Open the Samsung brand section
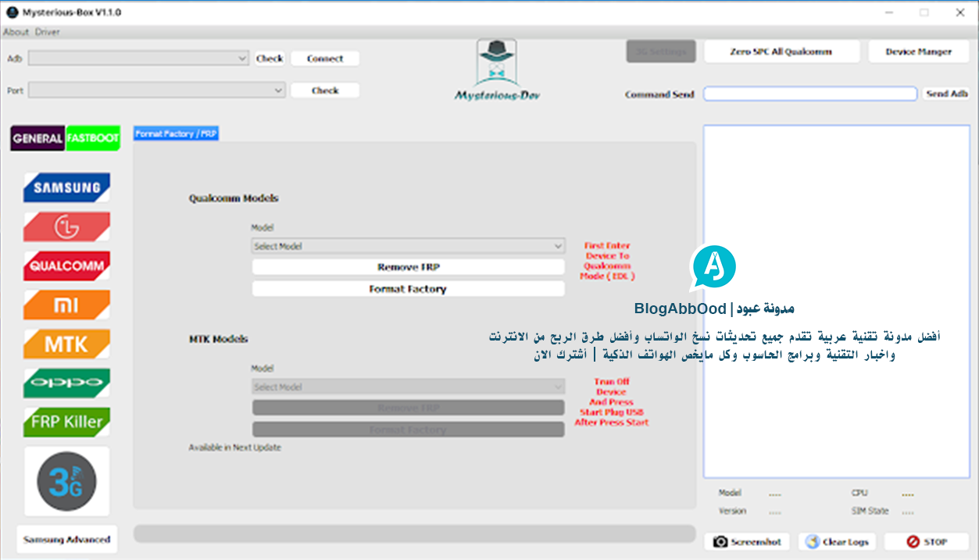Viewport: 979px width, 560px height. [66, 187]
